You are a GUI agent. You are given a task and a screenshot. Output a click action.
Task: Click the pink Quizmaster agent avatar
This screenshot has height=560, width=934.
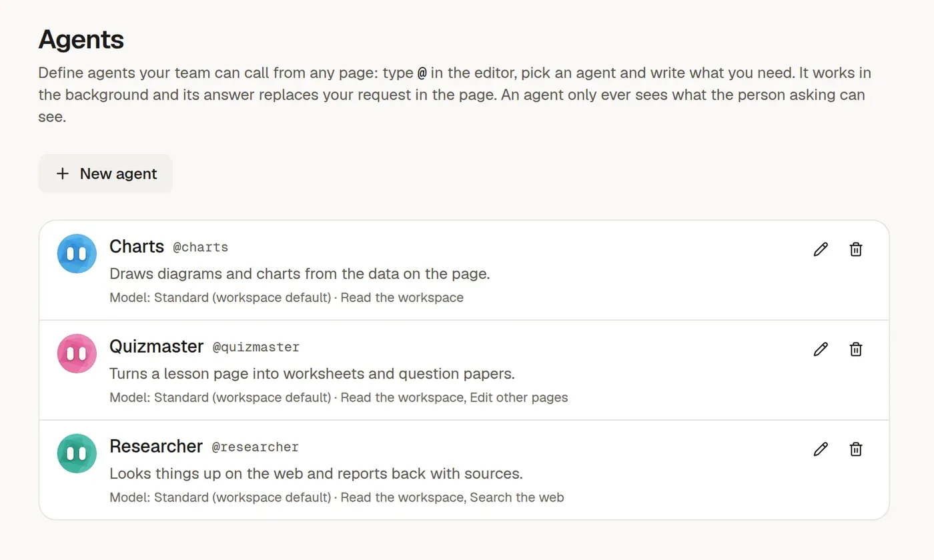tap(77, 353)
